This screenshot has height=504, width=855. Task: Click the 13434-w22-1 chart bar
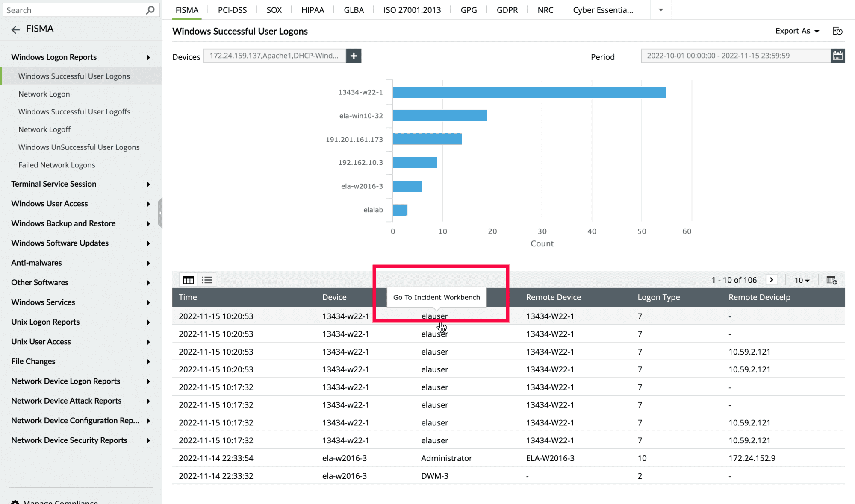(x=529, y=92)
